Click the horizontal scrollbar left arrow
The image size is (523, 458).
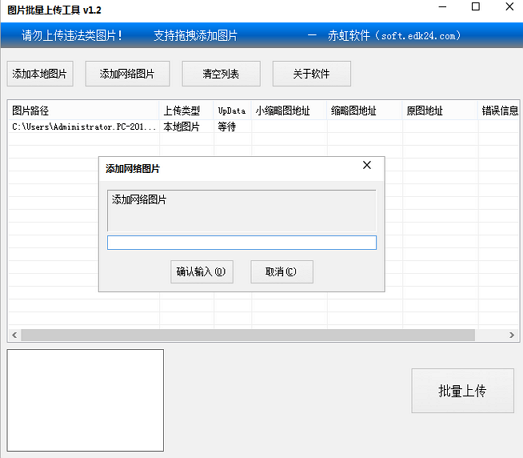coord(14,335)
